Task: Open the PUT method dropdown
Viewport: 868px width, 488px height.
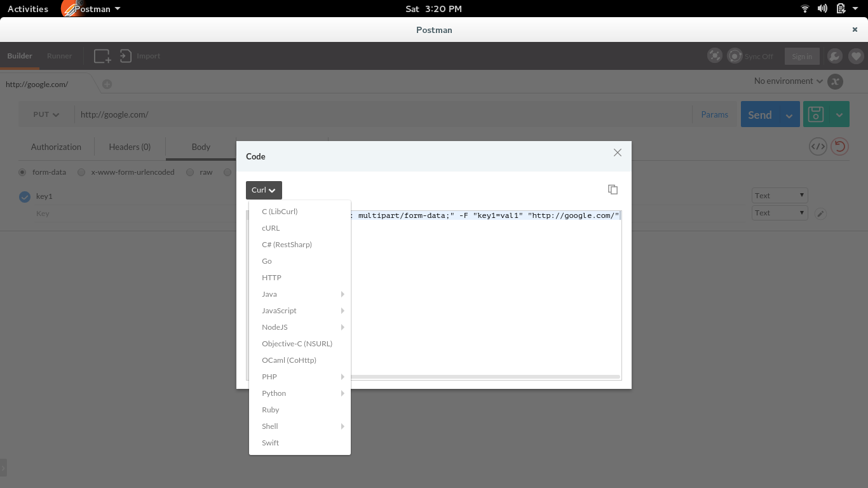Action: click(x=46, y=114)
